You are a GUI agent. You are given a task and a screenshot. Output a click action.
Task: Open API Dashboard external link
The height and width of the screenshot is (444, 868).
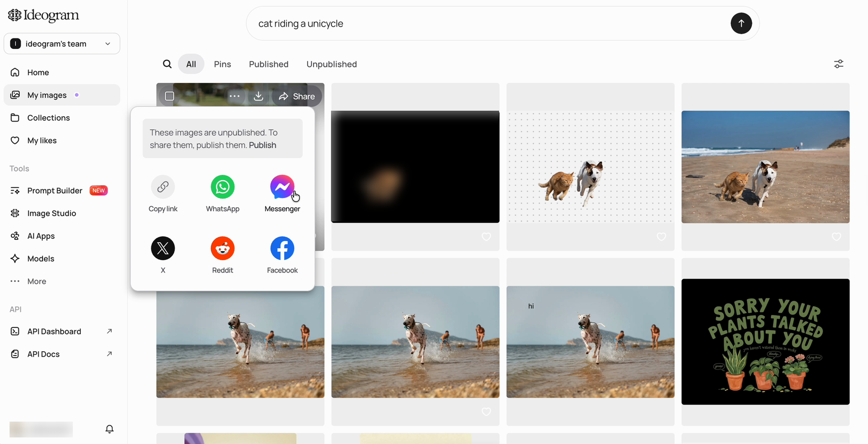pos(62,331)
